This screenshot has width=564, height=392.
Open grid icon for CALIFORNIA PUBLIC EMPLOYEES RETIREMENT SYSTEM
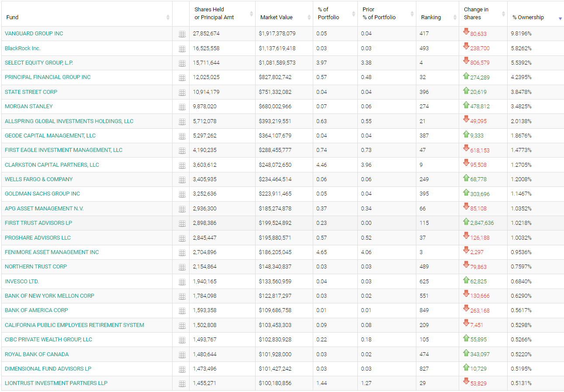coord(182,326)
